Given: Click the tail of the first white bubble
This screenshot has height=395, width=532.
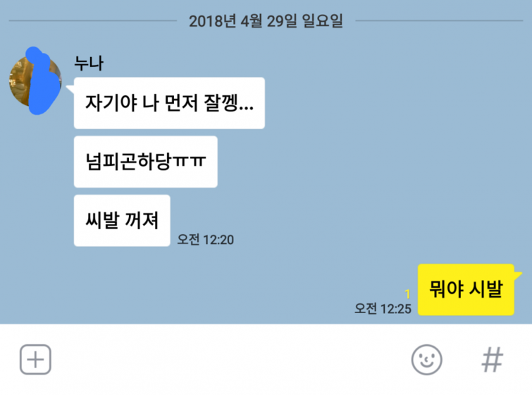Looking at the screenshot, I should point(70,90).
